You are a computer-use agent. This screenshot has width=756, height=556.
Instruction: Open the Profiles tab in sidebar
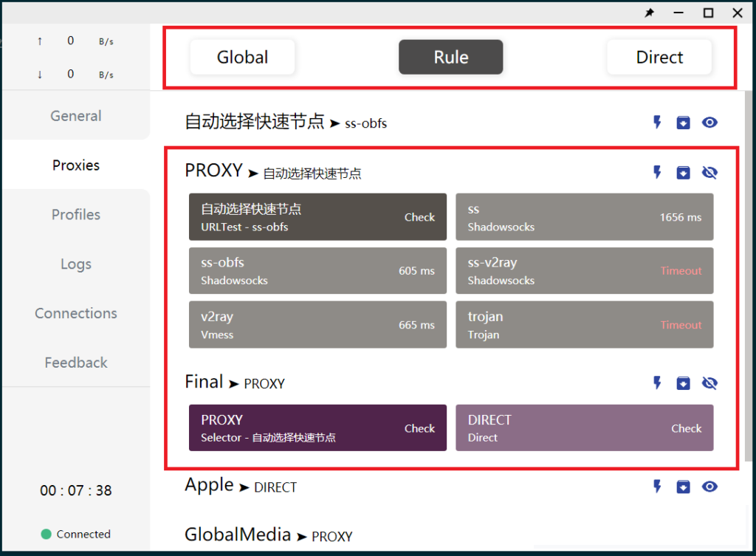tap(76, 215)
